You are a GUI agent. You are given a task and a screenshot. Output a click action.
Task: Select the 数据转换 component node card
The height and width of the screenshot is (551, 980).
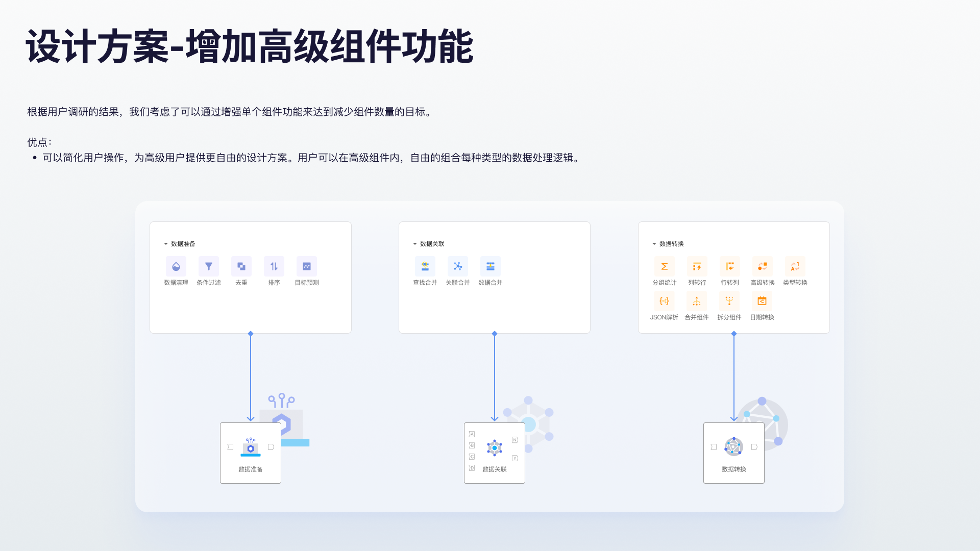pos(734,453)
